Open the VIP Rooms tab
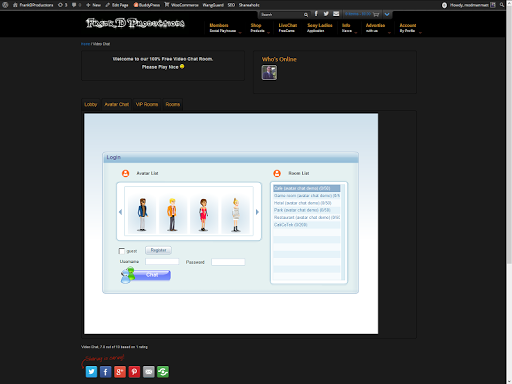Image resolution: width=512 pixels, height=384 pixels. tap(147, 104)
